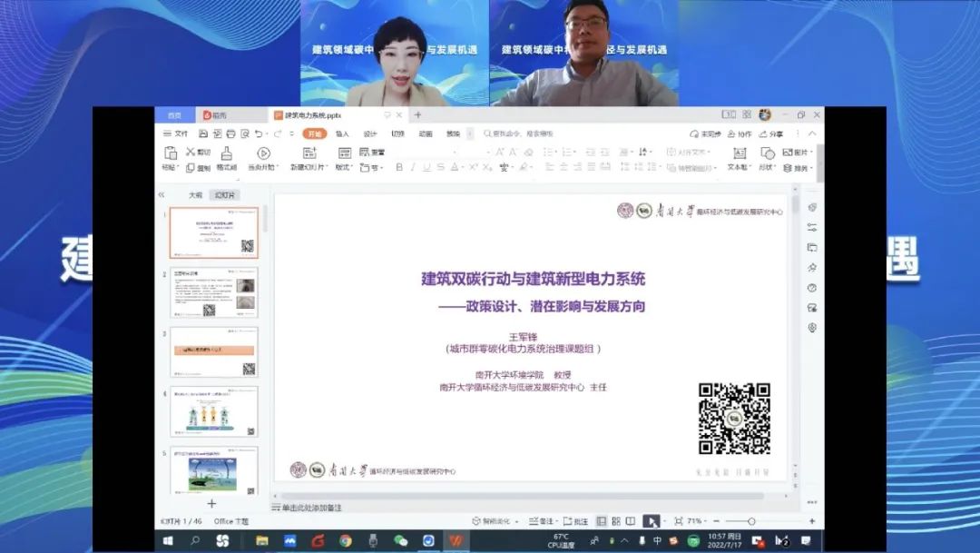Open the zoom percentage dropdown showing 71%
Viewport: 980px width, 553px height.
(696, 521)
